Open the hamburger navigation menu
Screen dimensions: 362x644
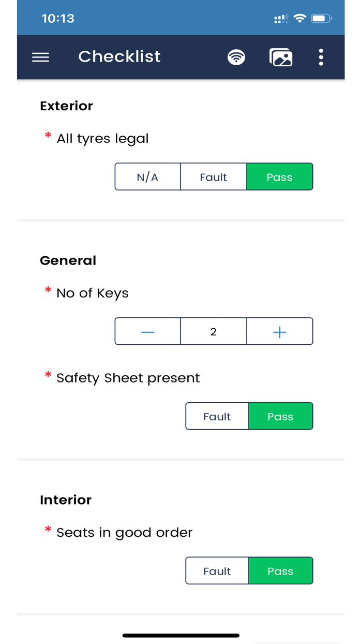(x=40, y=57)
